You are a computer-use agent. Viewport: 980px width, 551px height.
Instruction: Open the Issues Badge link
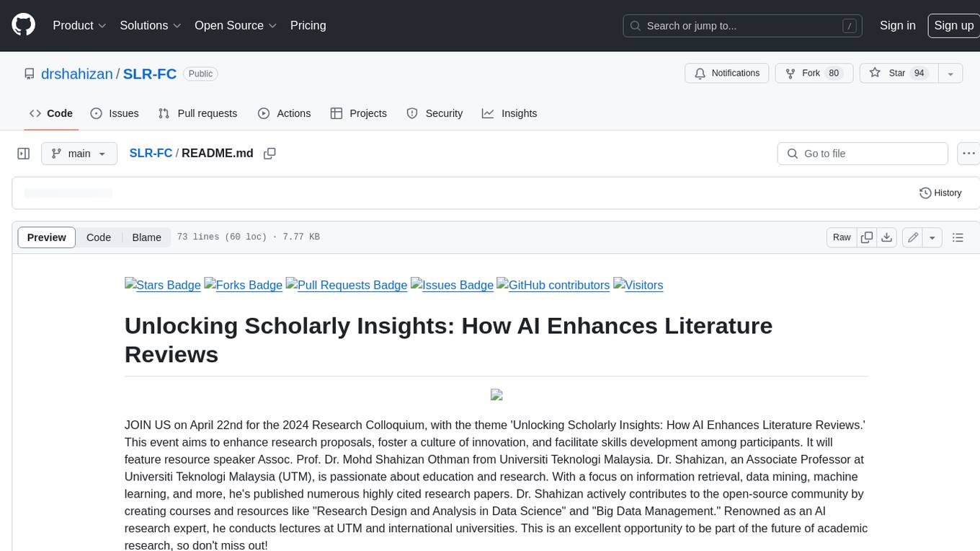click(452, 285)
